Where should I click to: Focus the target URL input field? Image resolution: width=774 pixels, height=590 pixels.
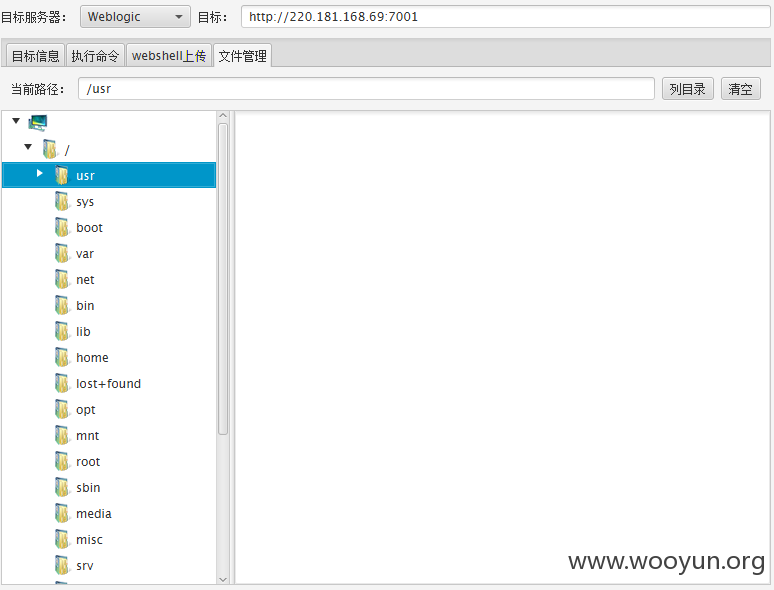point(505,17)
